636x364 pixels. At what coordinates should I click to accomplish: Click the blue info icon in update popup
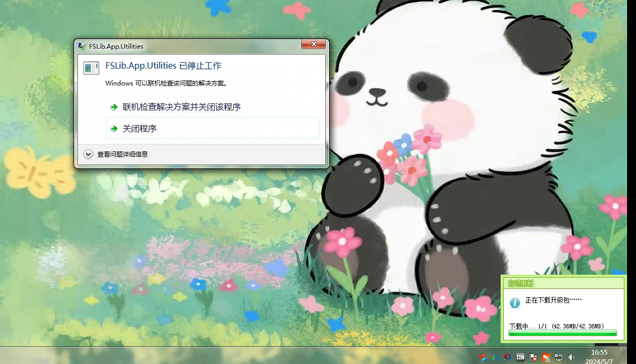coord(515,303)
